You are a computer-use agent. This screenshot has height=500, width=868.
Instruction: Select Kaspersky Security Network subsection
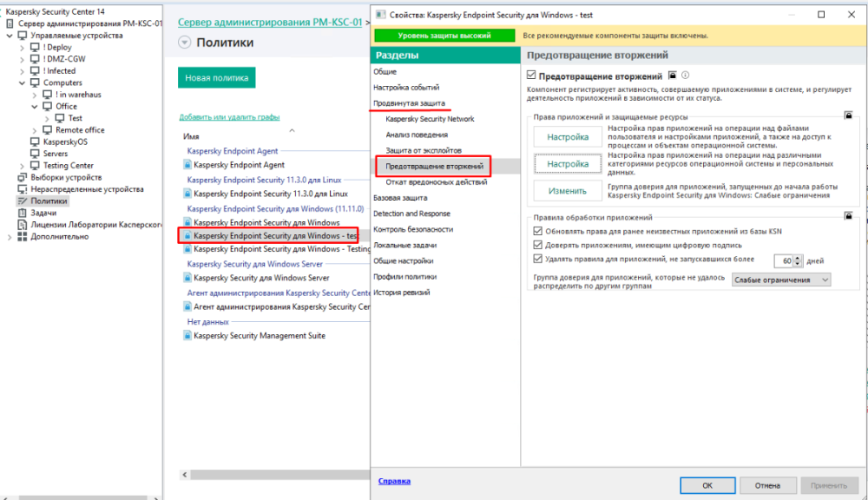click(x=431, y=119)
